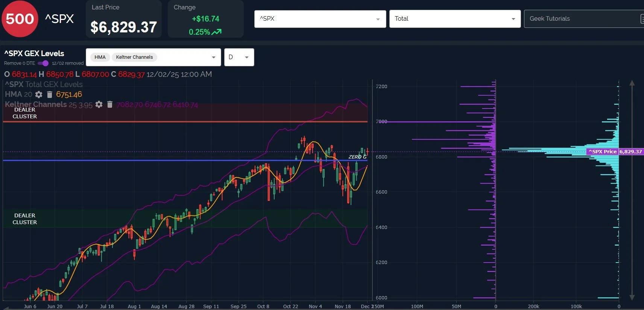The image size is (644, 310).
Task: Click the 100M GEX axis label
Action: [417, 306]
